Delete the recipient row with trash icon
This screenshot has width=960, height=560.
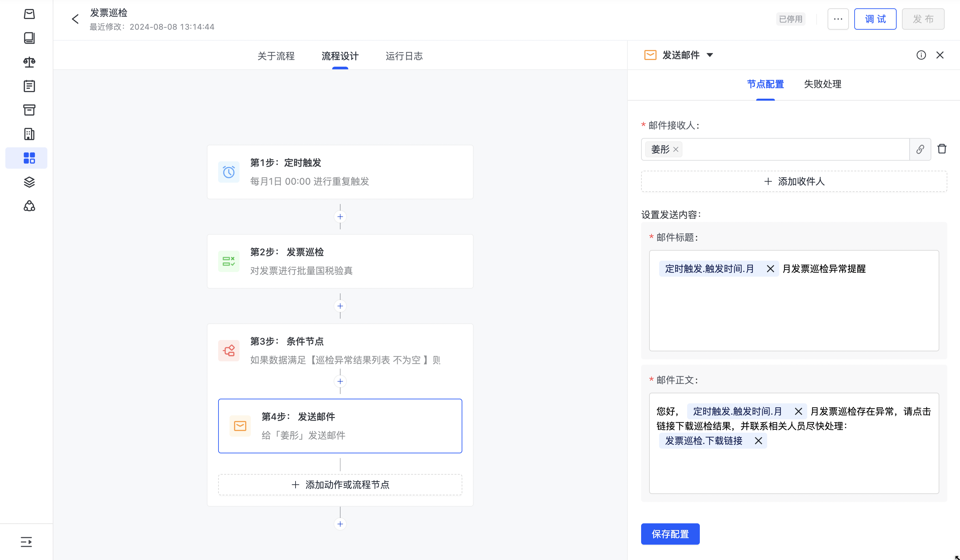point(941,149)
